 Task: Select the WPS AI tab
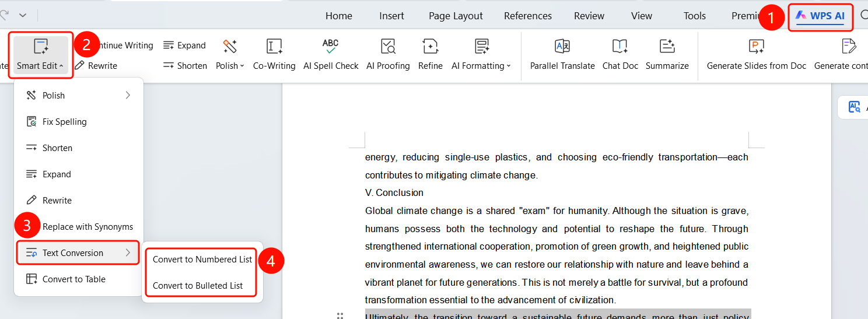click(x=821, y=16)
